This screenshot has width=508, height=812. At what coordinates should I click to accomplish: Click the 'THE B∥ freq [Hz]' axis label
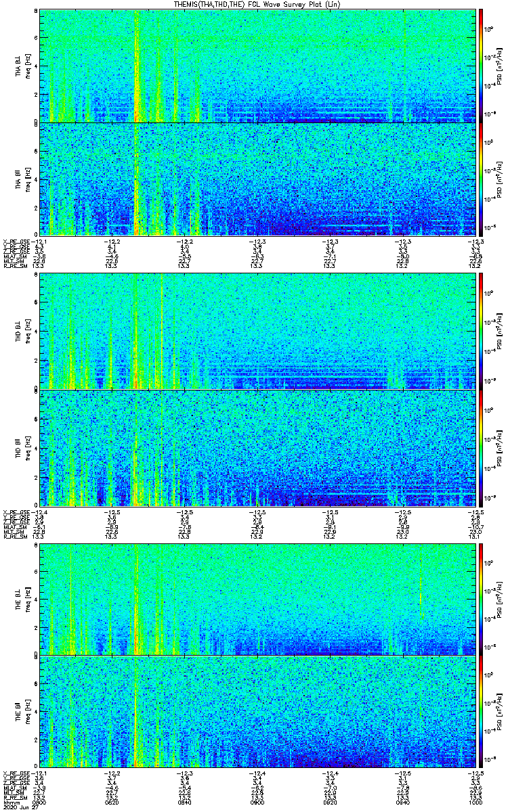[x=22, y=712]
